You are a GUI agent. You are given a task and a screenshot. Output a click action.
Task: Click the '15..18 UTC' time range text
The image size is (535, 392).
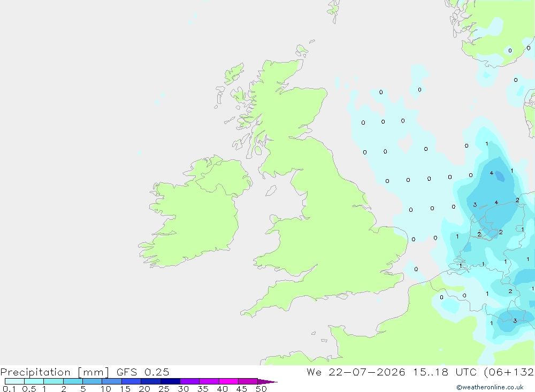click(x=444, y=372)
